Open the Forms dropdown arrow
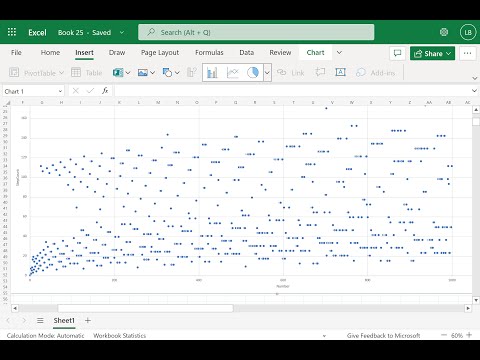Image resolution: width=480 pixels, height=360 pixels. pyautogui.click(x=128, y=73)
